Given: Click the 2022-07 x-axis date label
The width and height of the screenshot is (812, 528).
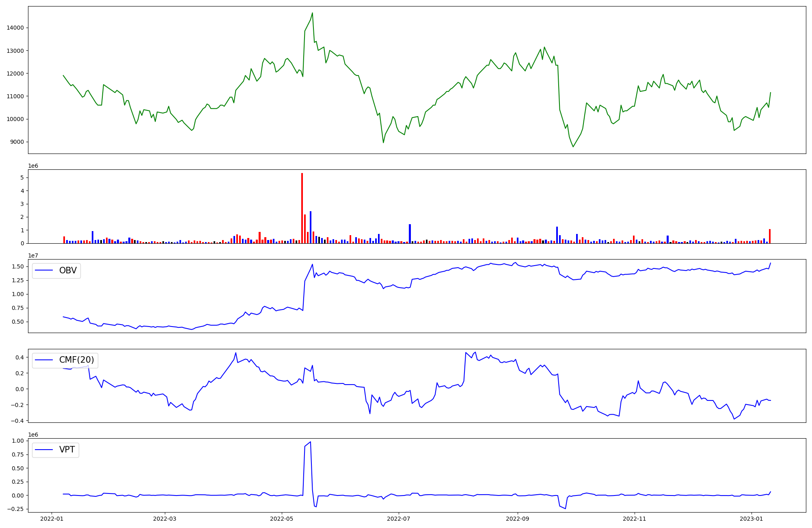Looking at the screenshot, I should [398, 519].
